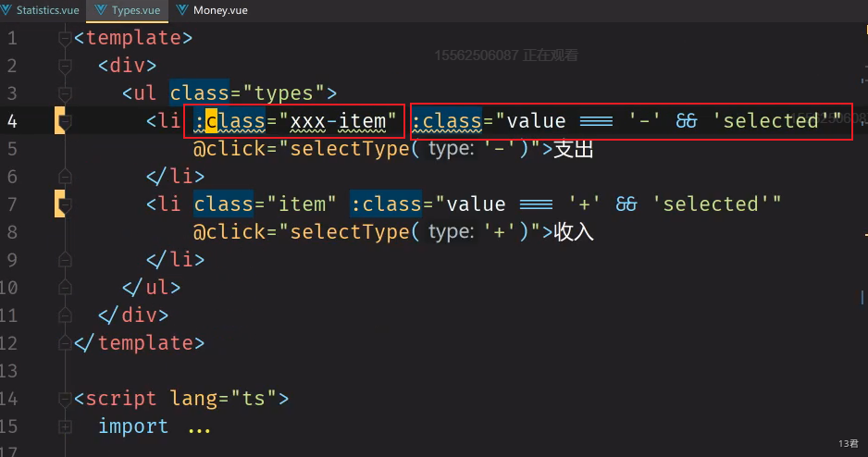Screen dimensions: 868x457
Task: Collapse the first li block on line 4
Action: (65, 121)
